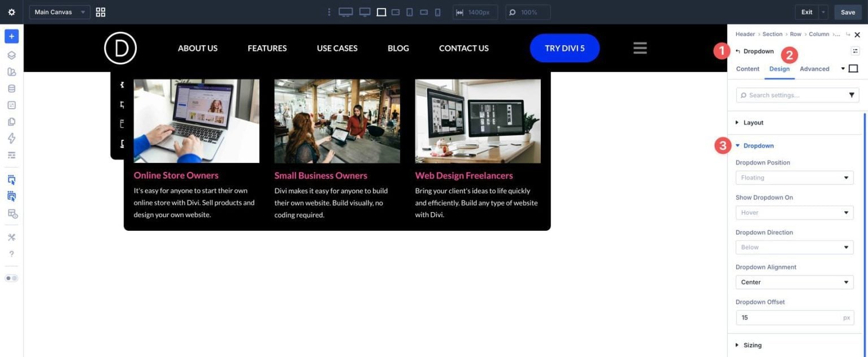The image size is (868, 357).
Task: Open USE CASES menu item
Action: [x=337, y=48]
